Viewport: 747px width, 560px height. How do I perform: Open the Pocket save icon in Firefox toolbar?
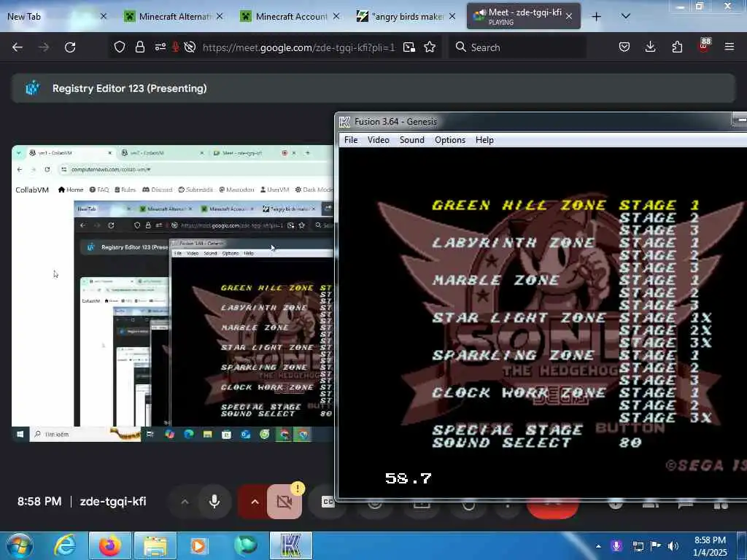[624, 47]
